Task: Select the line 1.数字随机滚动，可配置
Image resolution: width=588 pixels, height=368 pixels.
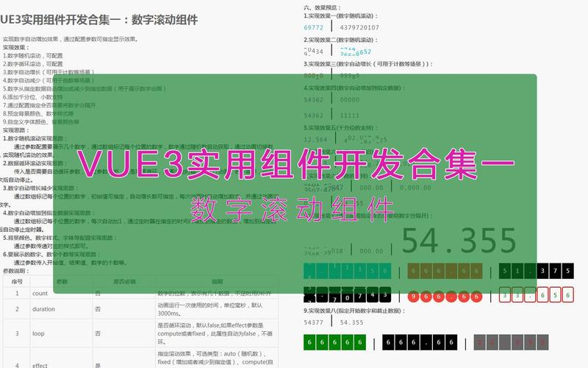Action: pos(33,56)
